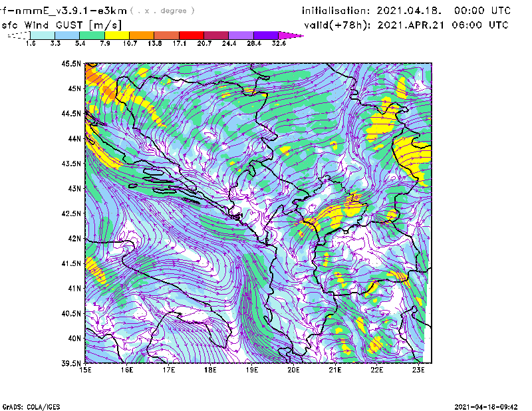Click the light blue legend swatch
532x411 pixels.
pyautogui.click(x=67, y=35)
